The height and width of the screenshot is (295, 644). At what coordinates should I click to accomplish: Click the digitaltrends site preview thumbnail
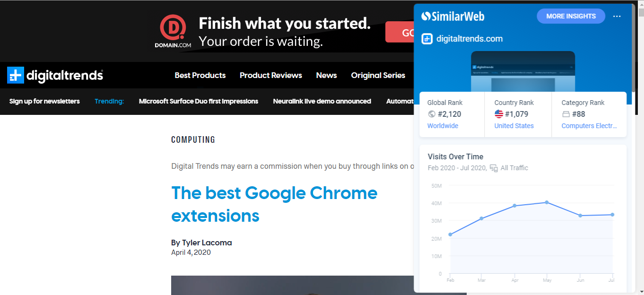tap(523, 71)
